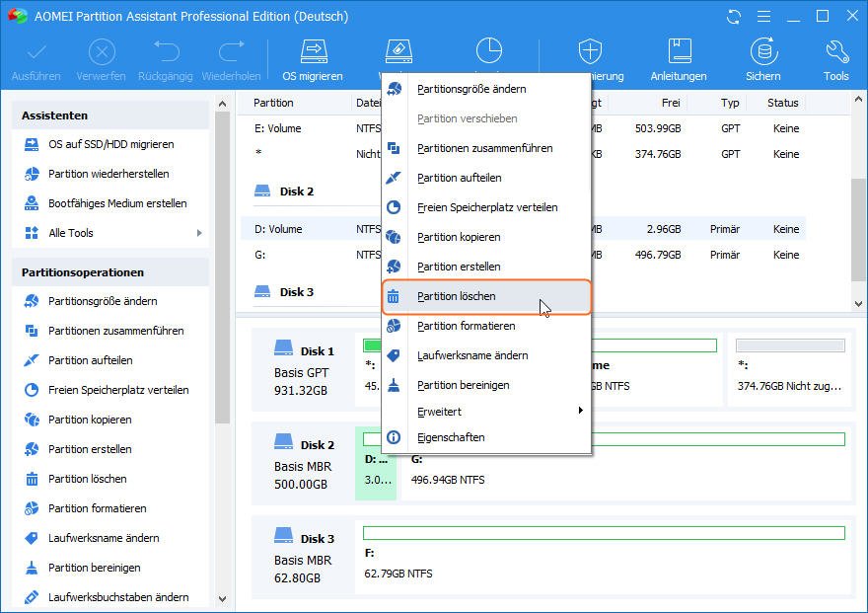Click the disk-wipe toolbar icon above context menu
Screen dimensions: 868x613
coord(398,52)
